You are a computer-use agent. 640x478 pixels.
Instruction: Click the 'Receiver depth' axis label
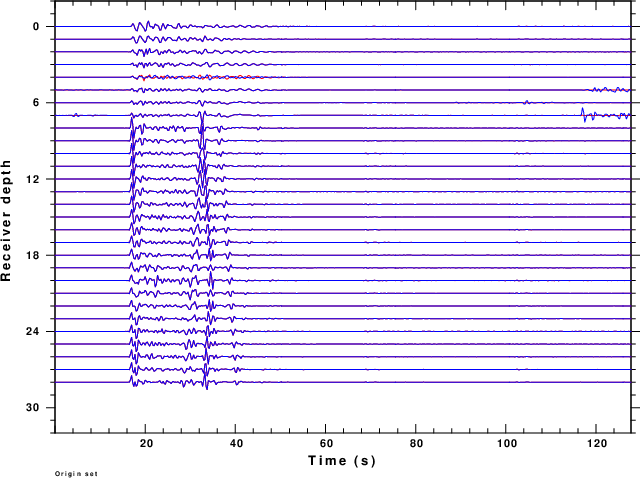click(x=6, y=220)
